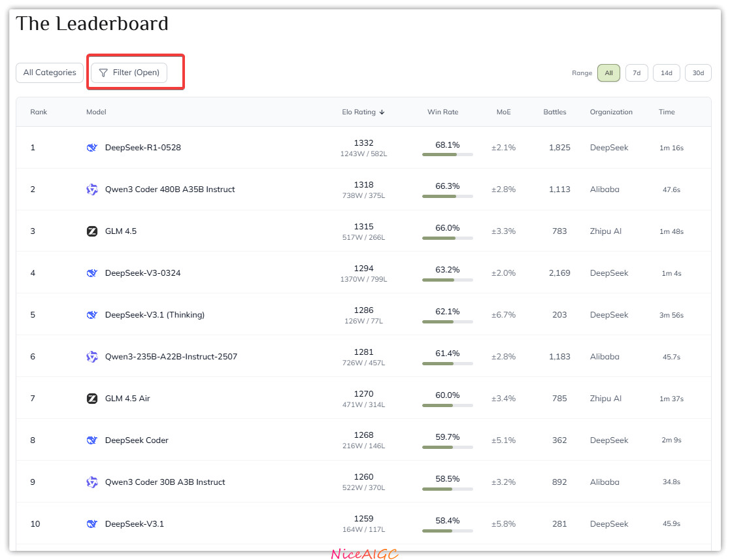Click The Leaderboard heading
730x560 pixels.
pyautogui.click(x=92, y=24)
